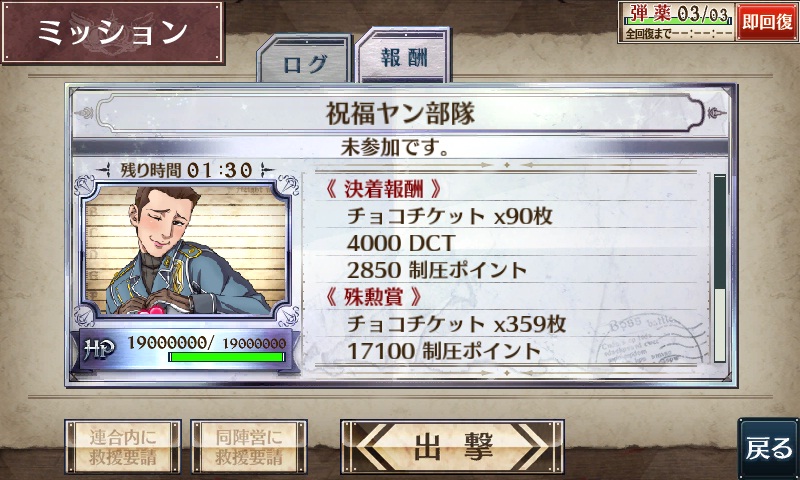Switch to the 報酬 tab

pos(403,56)
